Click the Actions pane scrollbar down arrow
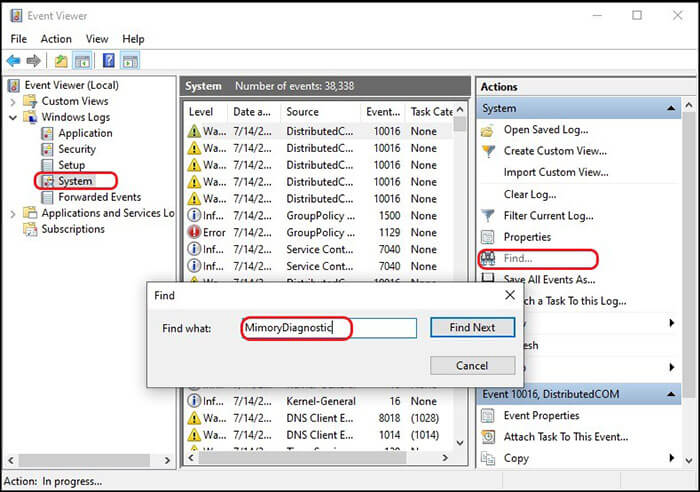The image size is (700, 492). pyautogui.click(x=689, y=460)
